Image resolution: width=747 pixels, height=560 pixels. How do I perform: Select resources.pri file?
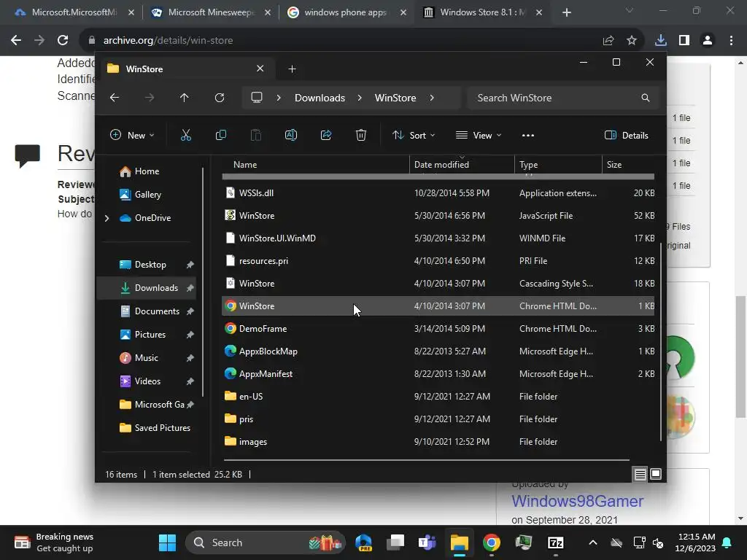438,261
